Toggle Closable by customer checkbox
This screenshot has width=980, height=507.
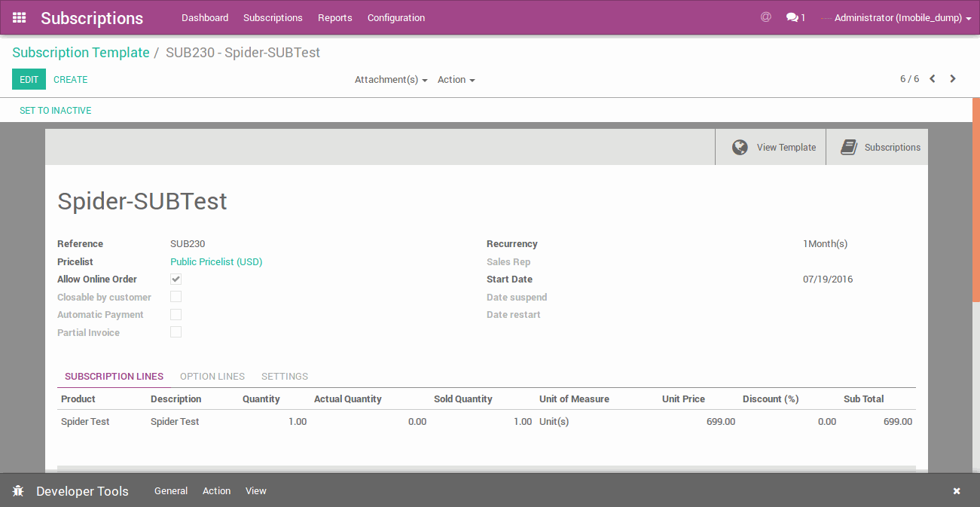[x=176, y=297]
